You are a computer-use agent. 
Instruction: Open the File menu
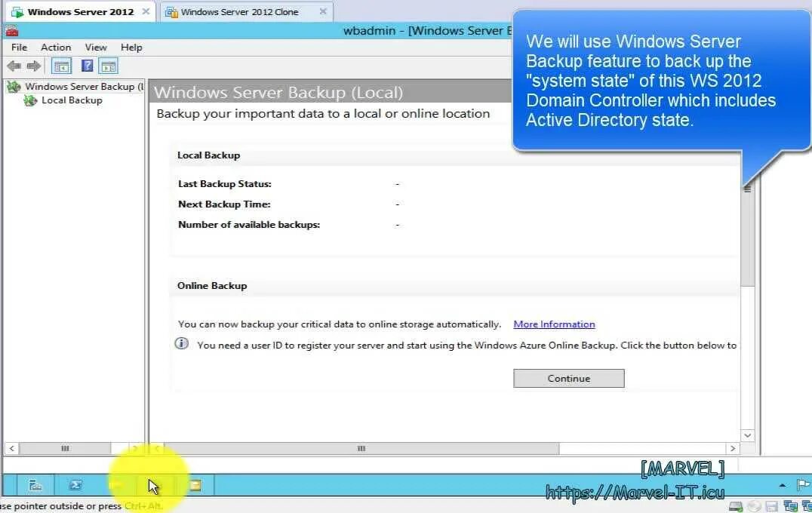19,47
